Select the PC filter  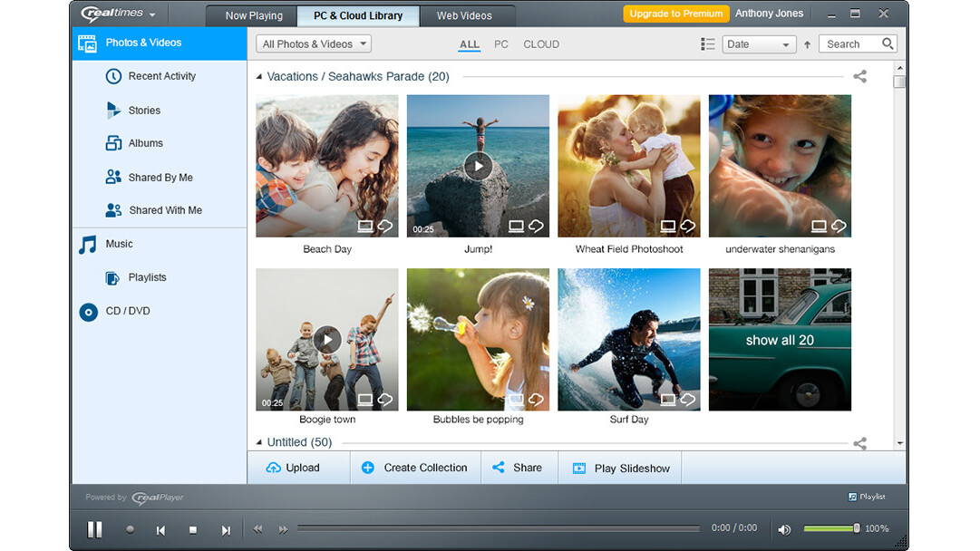(501, 44)
